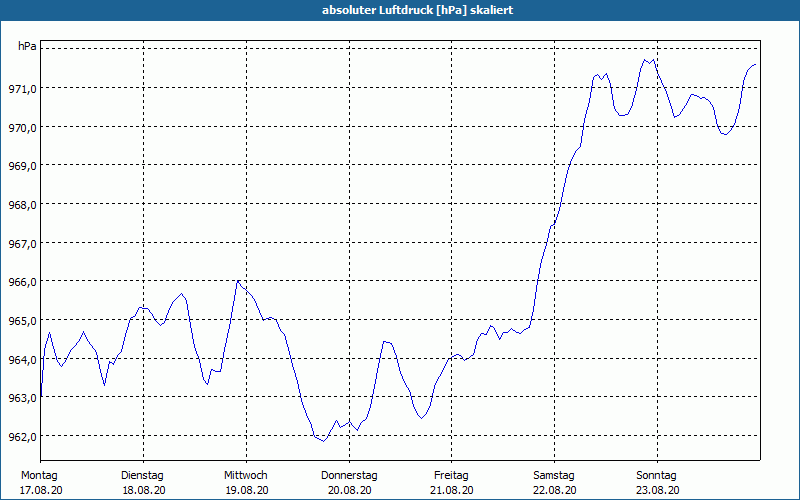Click the 'Sonntag' day label

point(656,476)
